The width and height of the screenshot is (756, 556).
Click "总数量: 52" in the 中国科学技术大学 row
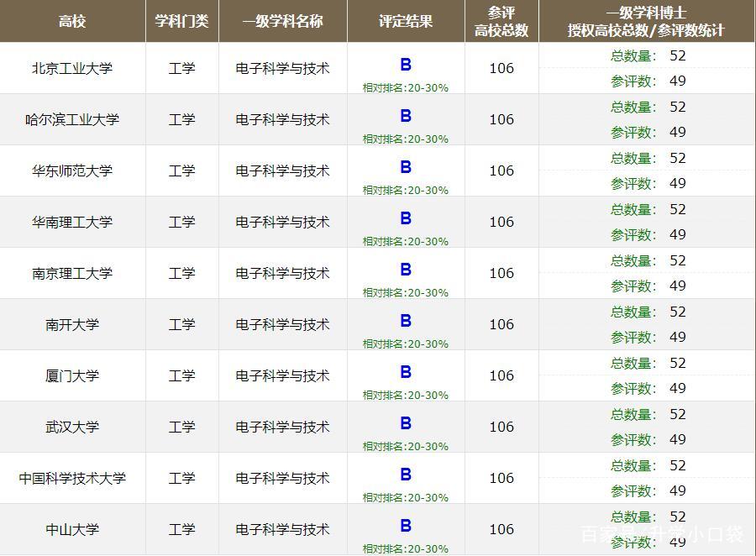coord(648,465)
